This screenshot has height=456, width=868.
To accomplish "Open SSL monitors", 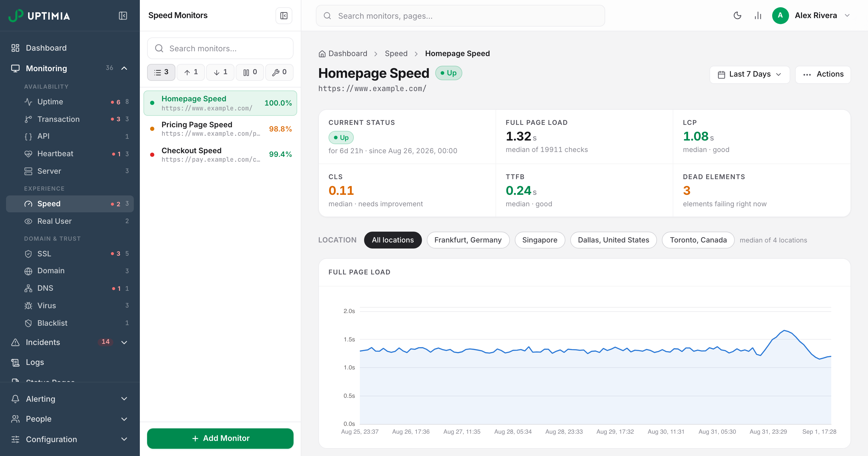I will 70,254.
